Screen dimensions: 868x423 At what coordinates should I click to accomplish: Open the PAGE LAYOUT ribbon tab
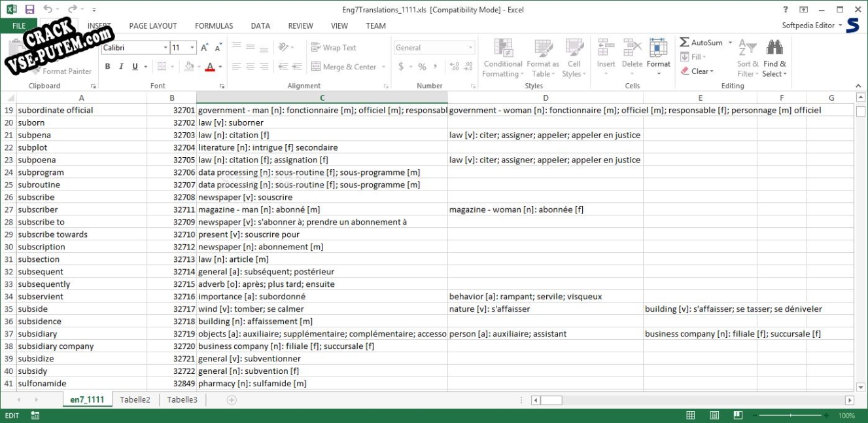(x=153, y=26)
